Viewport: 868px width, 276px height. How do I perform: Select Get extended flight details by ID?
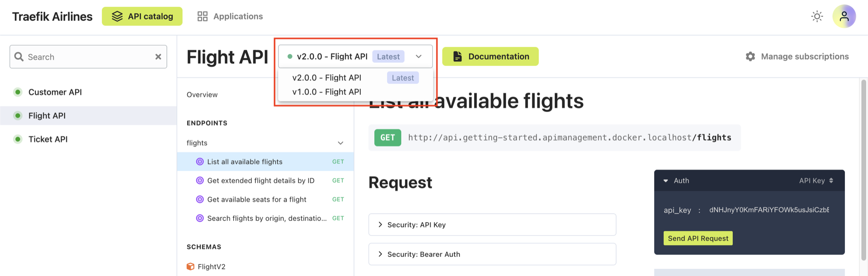pos(265,181)
